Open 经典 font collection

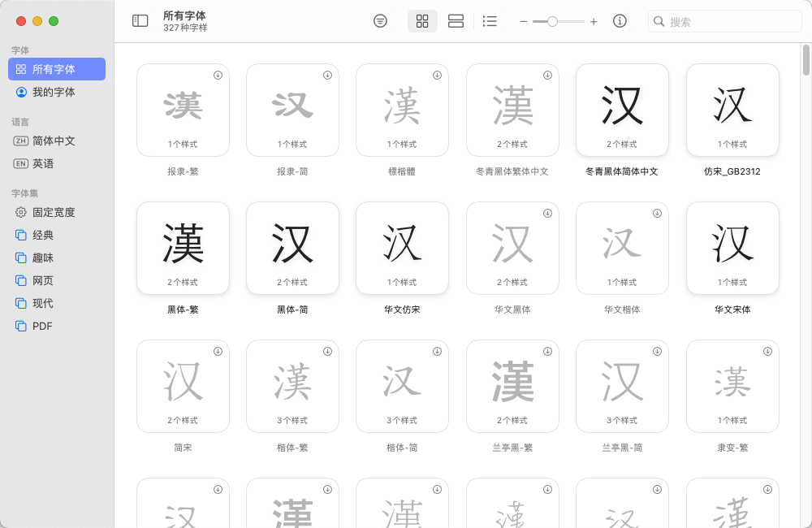click(57, 235)
